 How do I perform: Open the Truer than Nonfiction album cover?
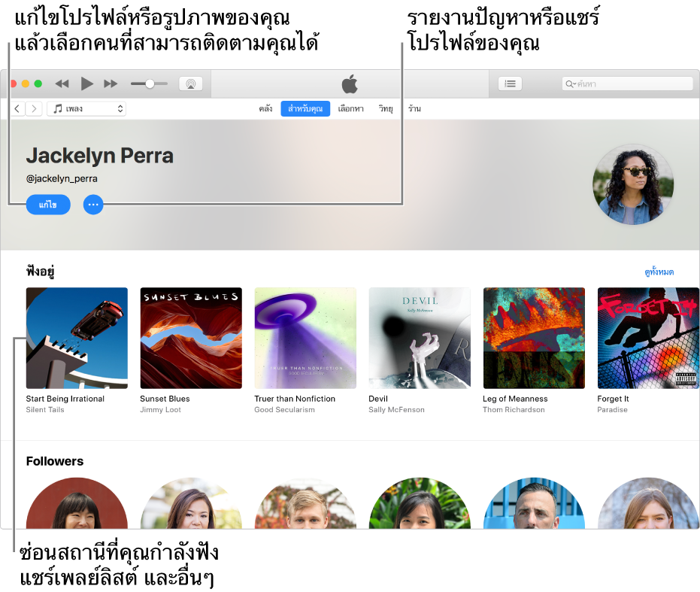tap(305, 338)
